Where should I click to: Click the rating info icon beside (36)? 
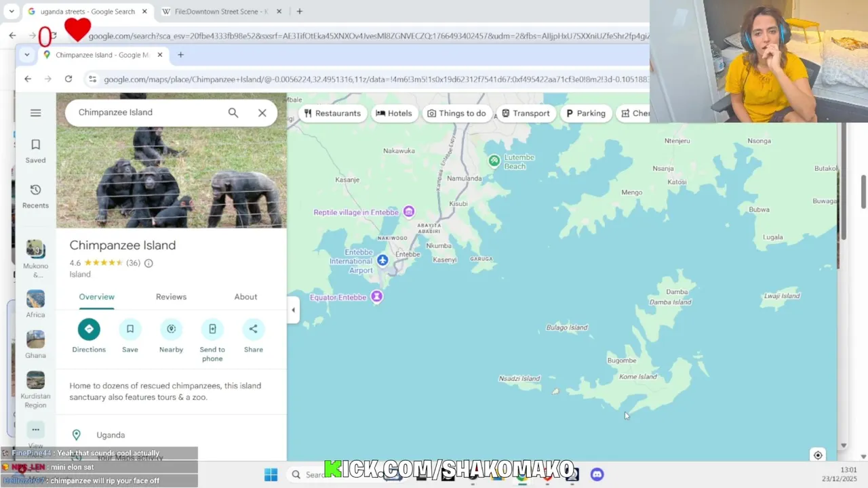tap(149, 263)
